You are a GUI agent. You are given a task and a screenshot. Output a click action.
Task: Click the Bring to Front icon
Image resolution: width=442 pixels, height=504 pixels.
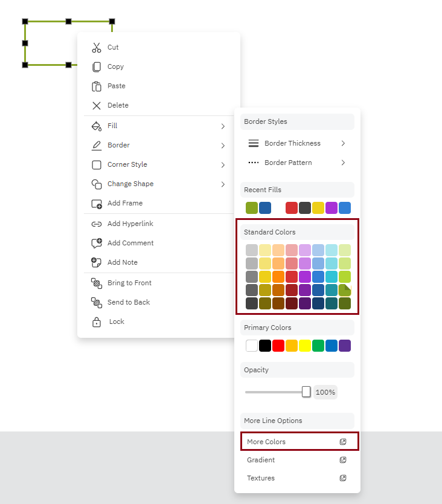coord(97,283)
